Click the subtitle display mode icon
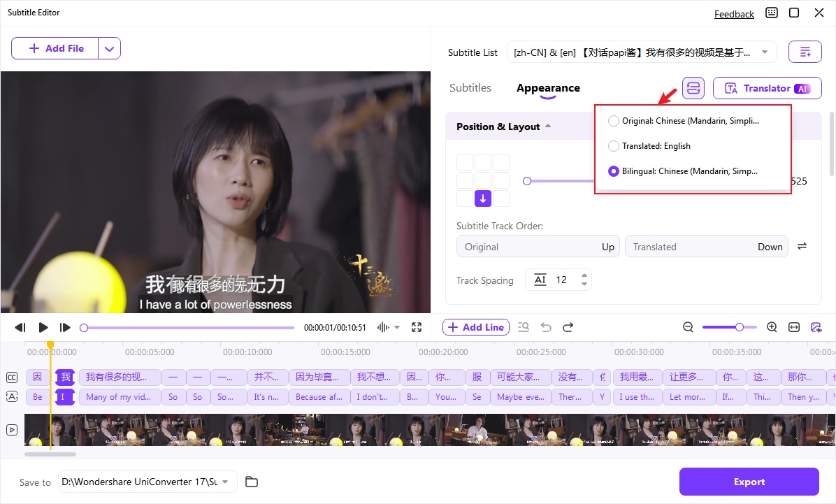Screen dimensions: 836x504 tap(693, 88)
